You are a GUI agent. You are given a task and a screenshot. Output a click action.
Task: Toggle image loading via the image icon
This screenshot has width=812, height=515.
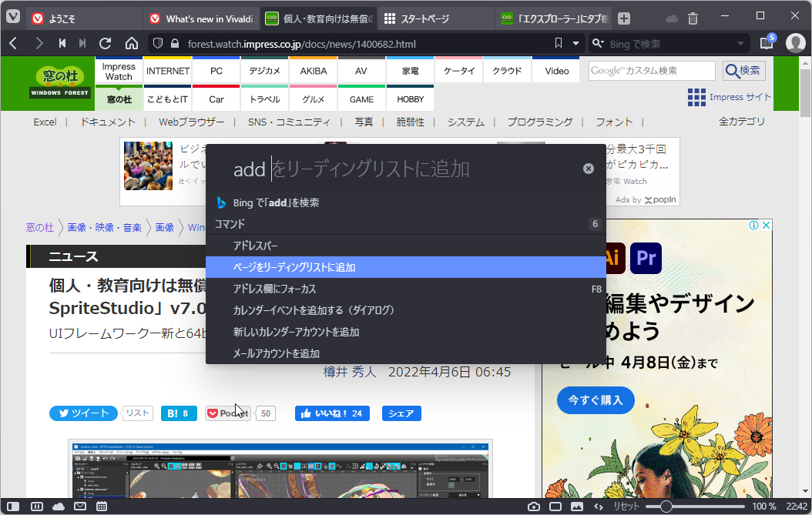(576, 507)
